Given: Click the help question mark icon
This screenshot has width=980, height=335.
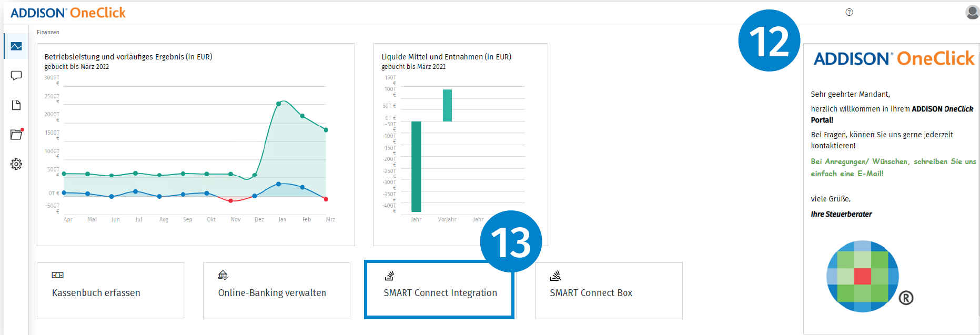Looking at the screenshot, I should 849,12.
